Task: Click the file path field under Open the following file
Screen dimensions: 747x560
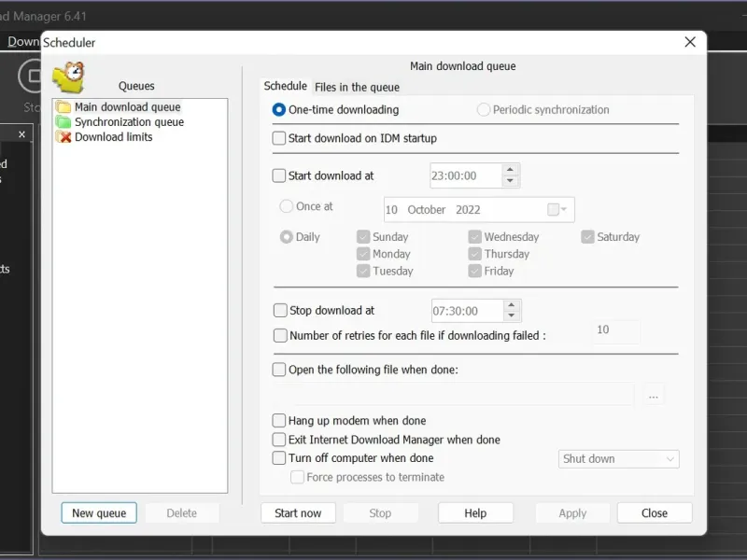Action: pos(454,393)
